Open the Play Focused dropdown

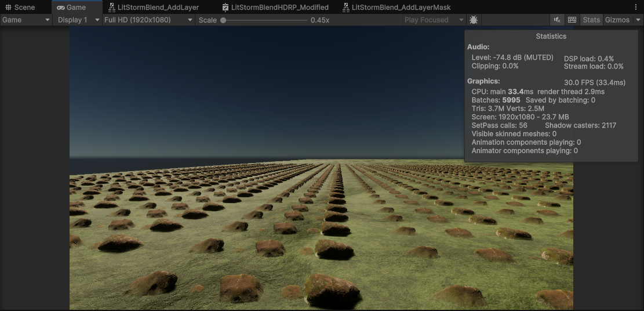point(435,20)
